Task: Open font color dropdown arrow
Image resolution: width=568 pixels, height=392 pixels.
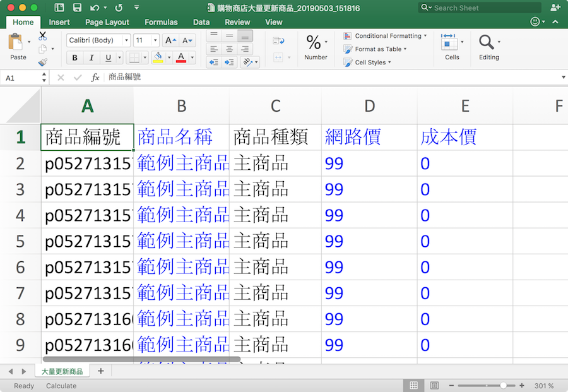Action: [x=192, y=57]
